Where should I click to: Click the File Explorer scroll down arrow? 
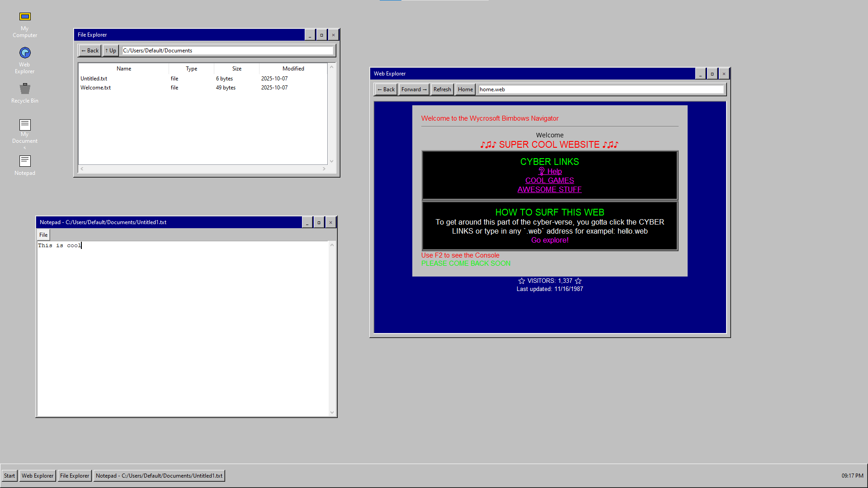[x=331, y=161]
